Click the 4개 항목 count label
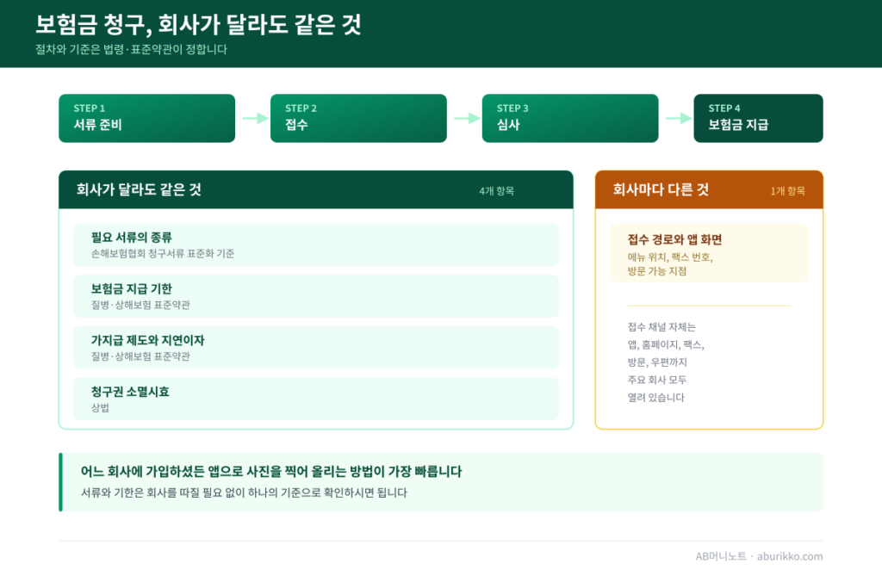This screenshot has height=588, width=882. click(496, 191)
